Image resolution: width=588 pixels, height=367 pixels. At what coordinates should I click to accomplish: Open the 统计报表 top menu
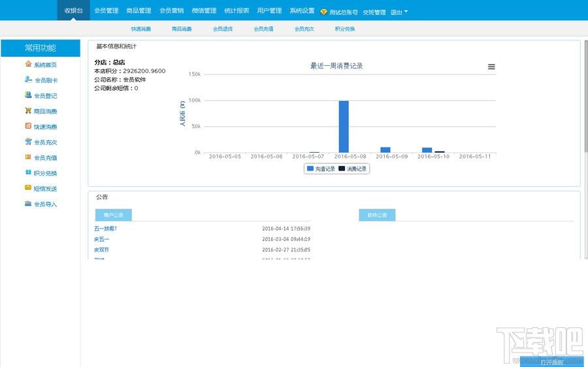click(237, 10)
